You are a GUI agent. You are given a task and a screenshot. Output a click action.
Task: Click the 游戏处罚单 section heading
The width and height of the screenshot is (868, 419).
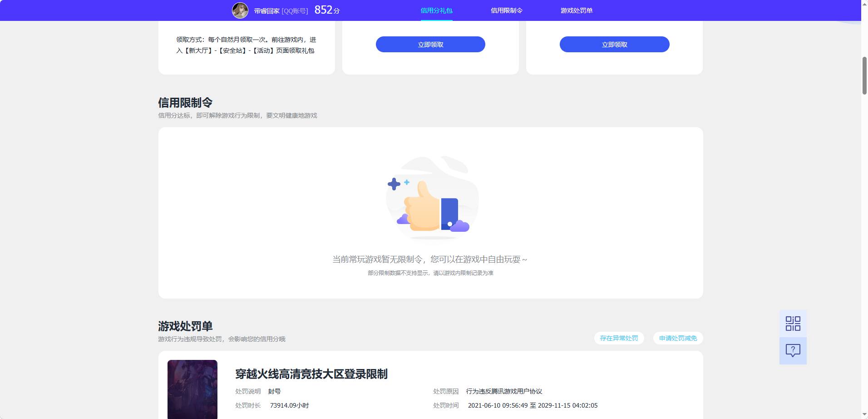(185, 326)
